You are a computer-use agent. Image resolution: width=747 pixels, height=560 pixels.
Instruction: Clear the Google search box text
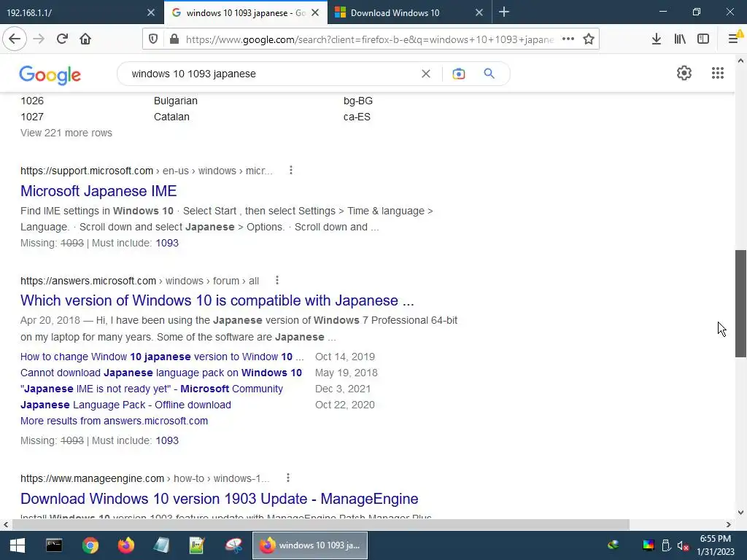pos(426,74)
